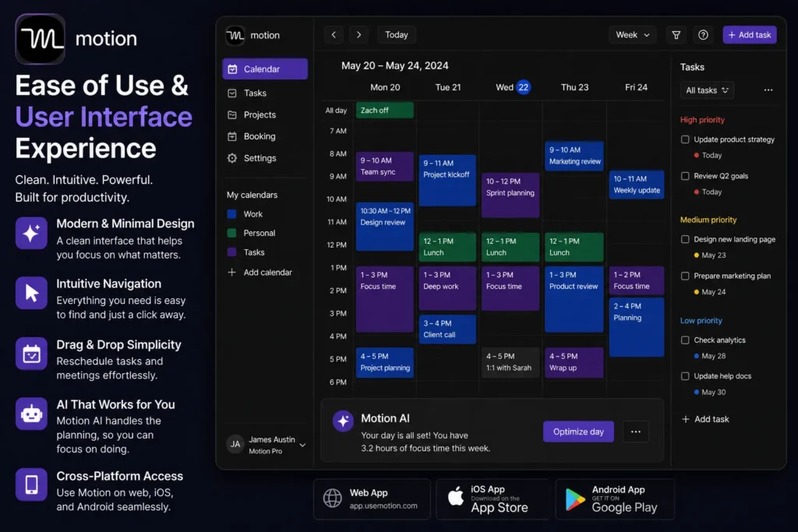The image size is (798, 532).
Task: Click the Intuitive Navigation cursor icon
Action: (31, 293)
